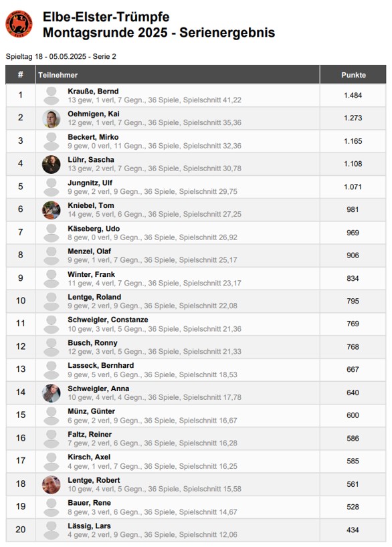Click the Spieltag 18 - Serie 2 subtitle
Viewport: 392px width, 547px height.
tap(61, 57)
